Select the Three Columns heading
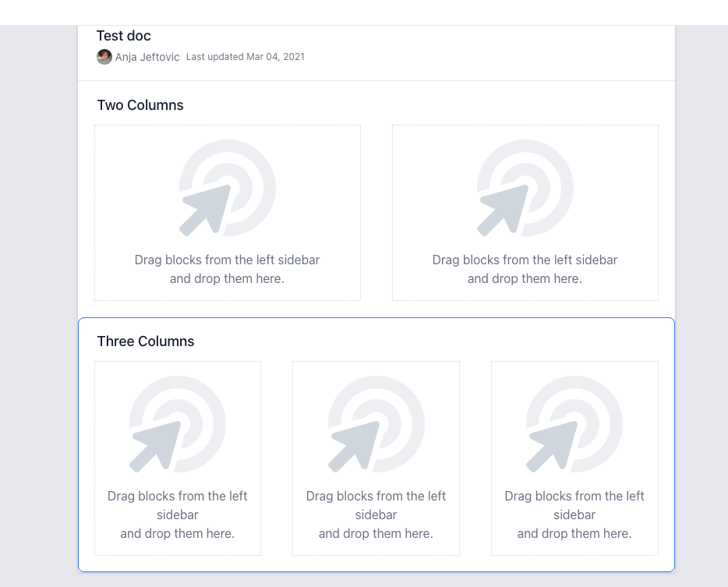 tap(146, 341)
